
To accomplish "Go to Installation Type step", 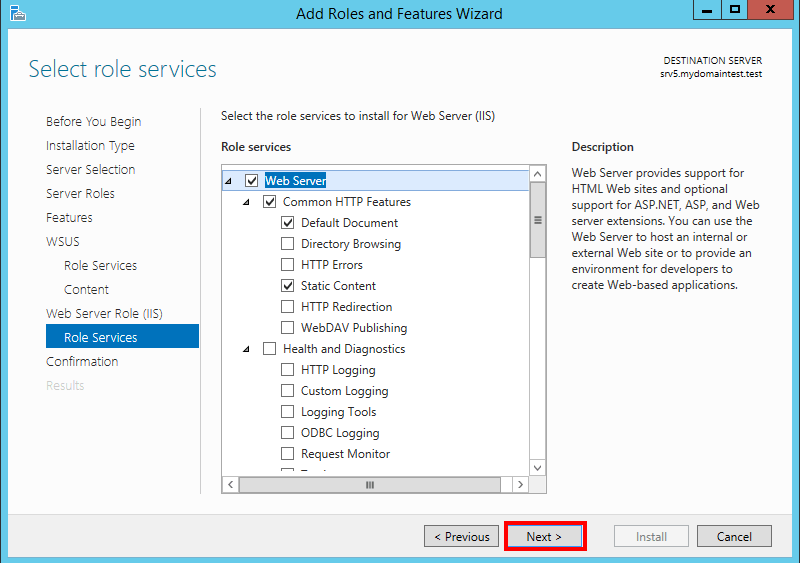I will click(x=90, y=145).
